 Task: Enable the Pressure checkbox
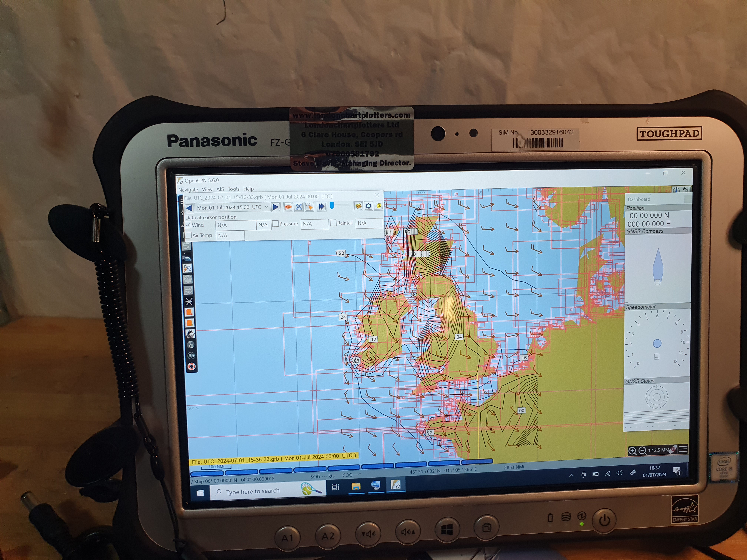[x=275, y=224]
